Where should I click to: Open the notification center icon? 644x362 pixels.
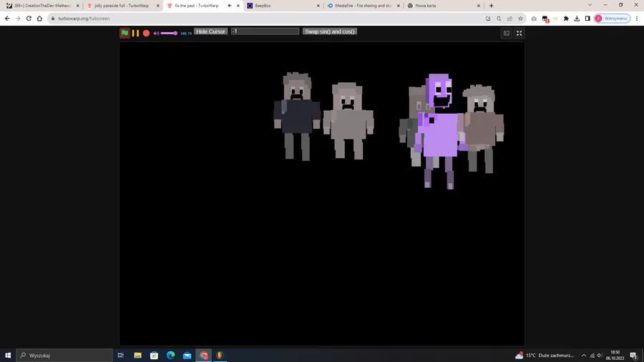tap(634, 356)
